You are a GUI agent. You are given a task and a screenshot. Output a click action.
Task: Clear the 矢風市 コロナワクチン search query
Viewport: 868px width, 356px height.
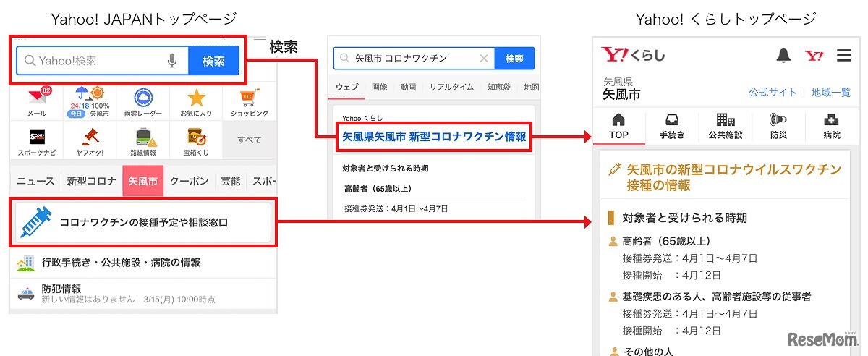coord(484,59)
